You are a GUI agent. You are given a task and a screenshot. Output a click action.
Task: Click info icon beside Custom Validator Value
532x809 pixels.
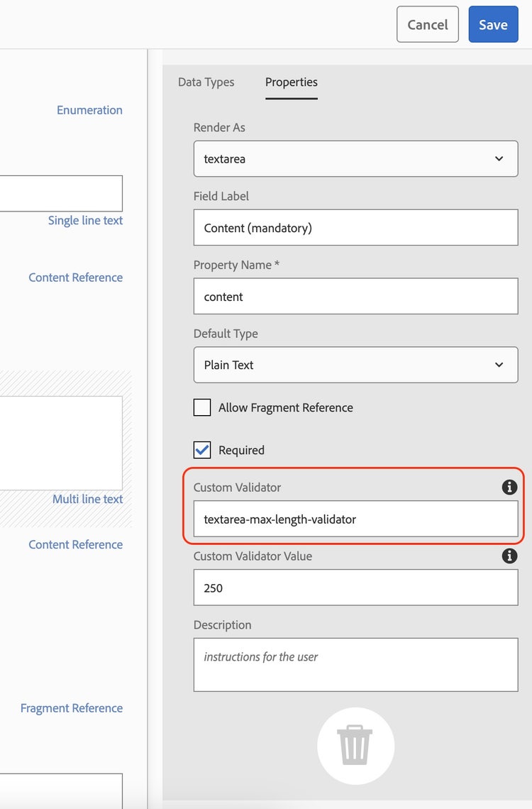pyautogui.click(x=509, y=556)
